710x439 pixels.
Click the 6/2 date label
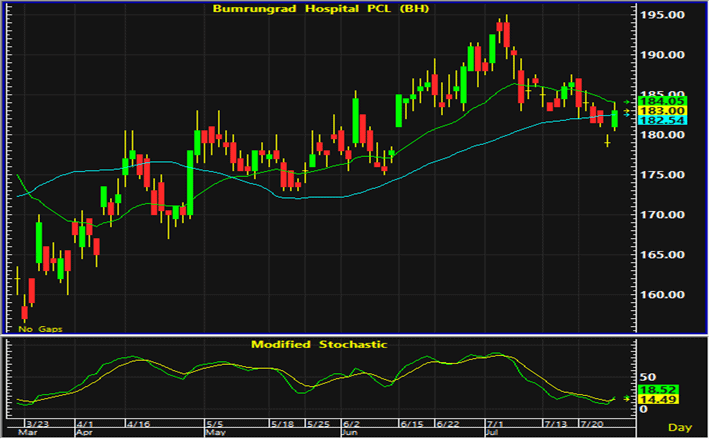(x=351, y=424)
